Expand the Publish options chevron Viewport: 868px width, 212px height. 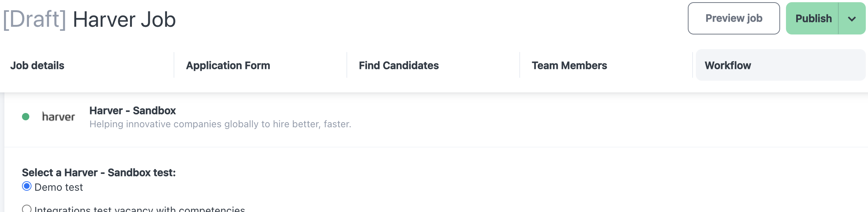(x=852, y=19)
